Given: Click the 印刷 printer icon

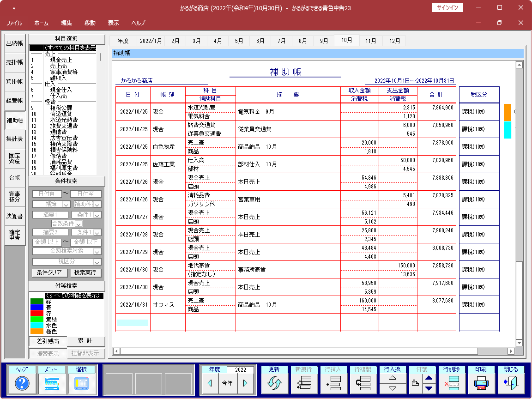Looking at the screenshot, I should point(481,383).
